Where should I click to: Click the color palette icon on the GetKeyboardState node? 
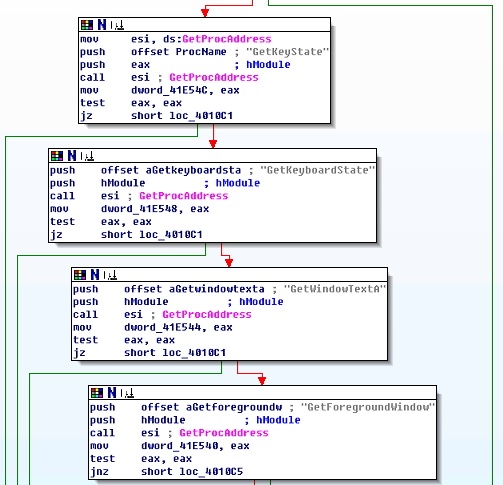[57, 156]
